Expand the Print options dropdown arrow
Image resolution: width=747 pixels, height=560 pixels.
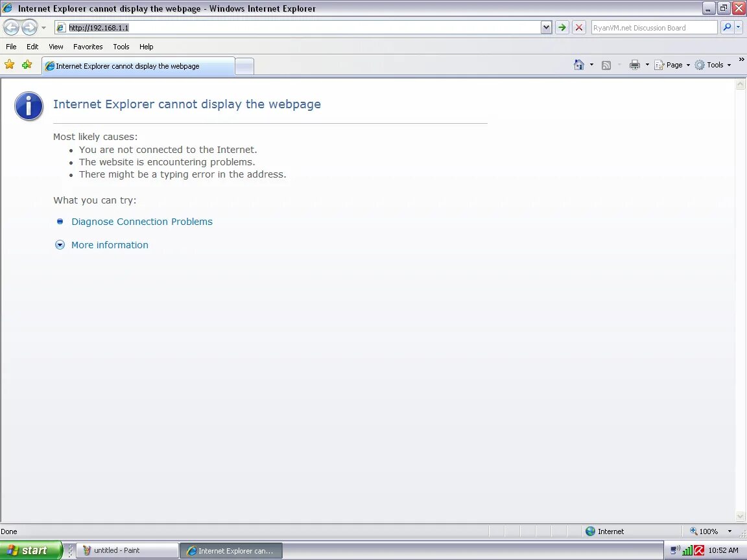click(647, 65)
